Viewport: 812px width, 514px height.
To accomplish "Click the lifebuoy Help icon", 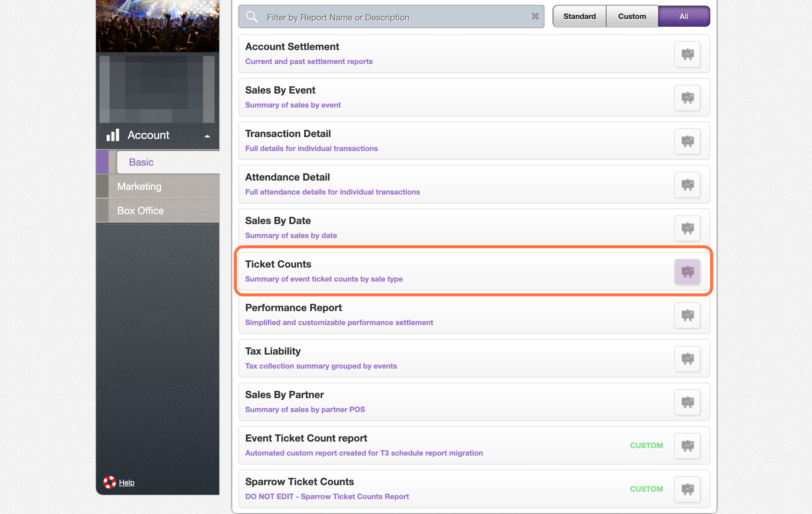I will pyautogui.click(x=110, y=482).
